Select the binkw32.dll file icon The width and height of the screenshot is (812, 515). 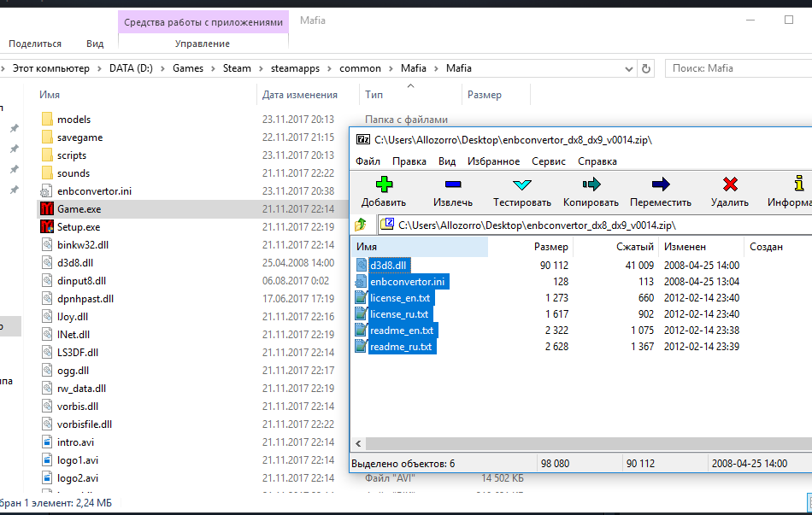click(x=47, y=245)
